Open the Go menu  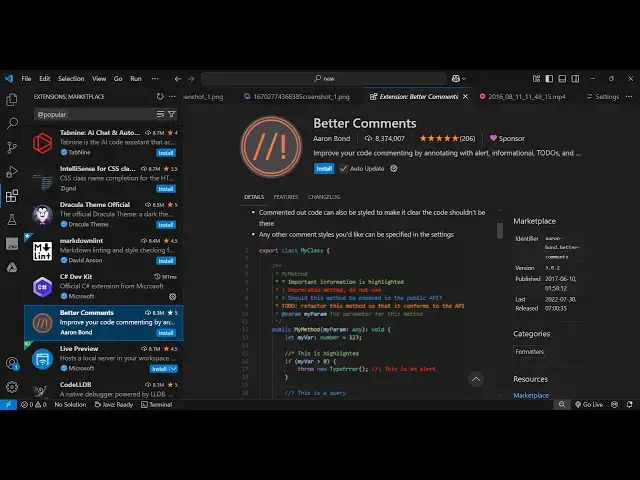pos(118,78)
